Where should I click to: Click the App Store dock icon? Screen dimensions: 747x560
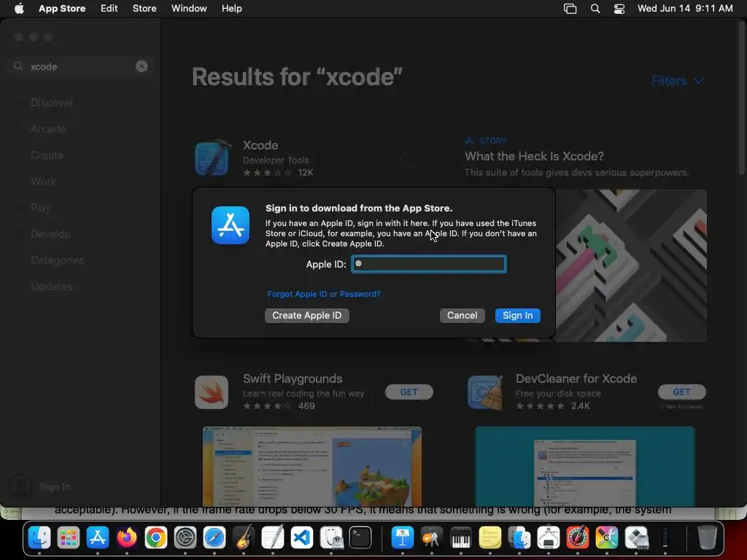(x=98, y=538)
